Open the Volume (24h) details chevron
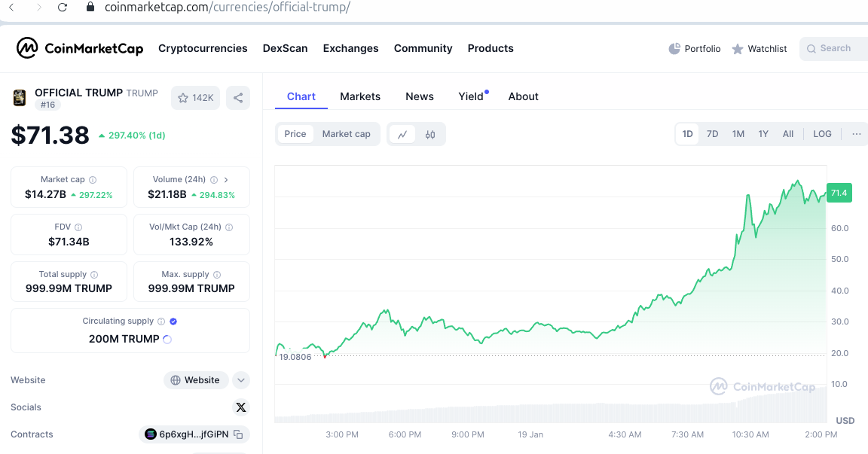 (x=226, y=180)
